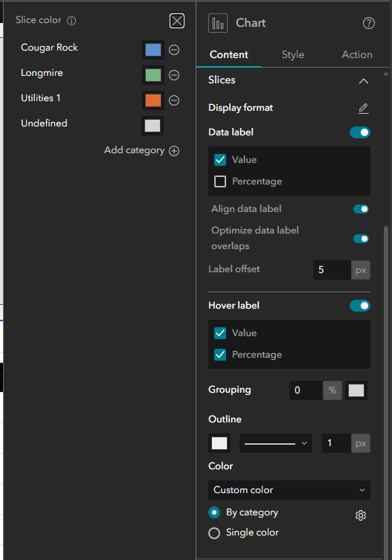Screen dimensions: 392x560
Task: Open the Outline line style dropdown
Action: (276, 443)
